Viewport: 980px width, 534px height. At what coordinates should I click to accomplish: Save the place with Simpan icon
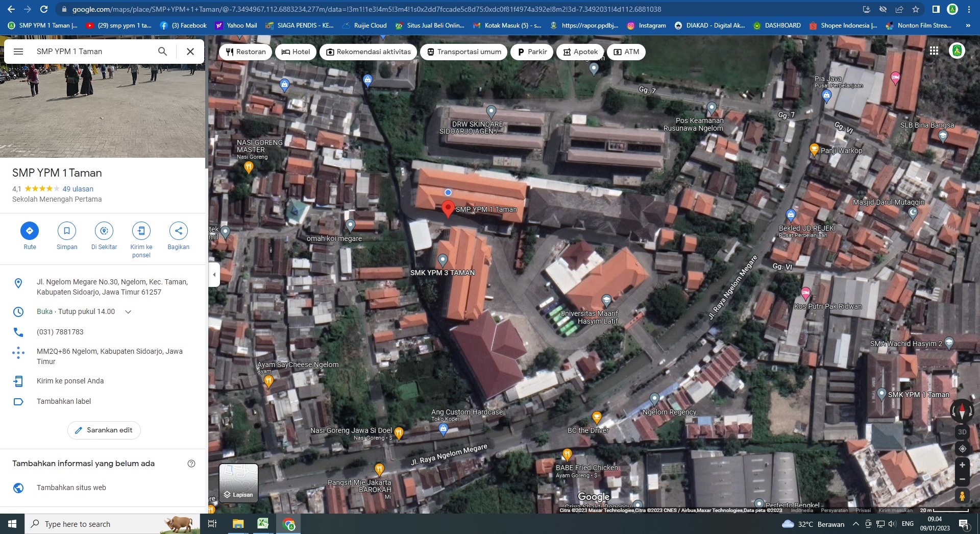pyautogui.click(x=67, y=231)
